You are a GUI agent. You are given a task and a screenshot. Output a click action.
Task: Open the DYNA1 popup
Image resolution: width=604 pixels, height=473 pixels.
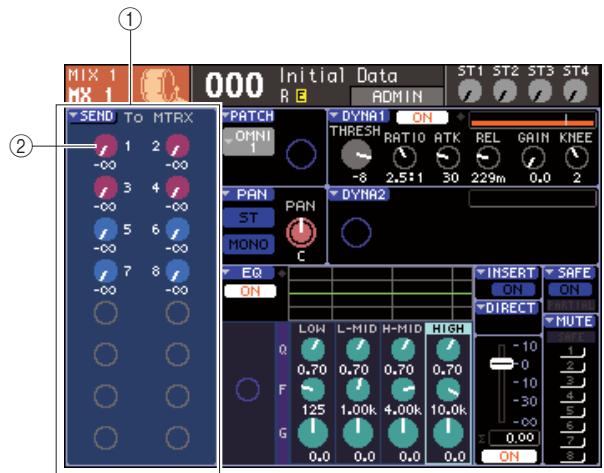(359, 116)
